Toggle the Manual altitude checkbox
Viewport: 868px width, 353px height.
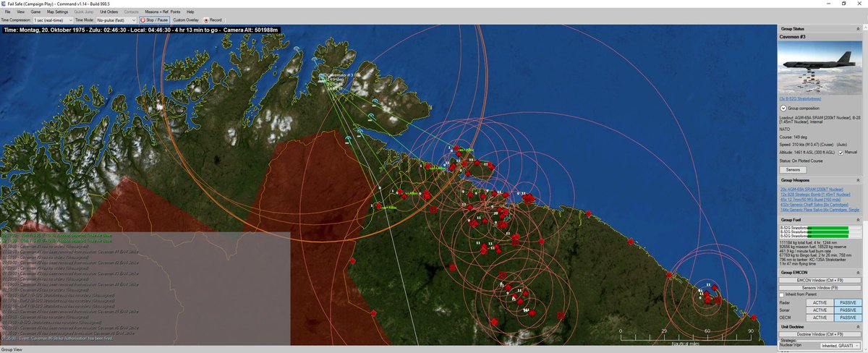[x=840, y=153]
